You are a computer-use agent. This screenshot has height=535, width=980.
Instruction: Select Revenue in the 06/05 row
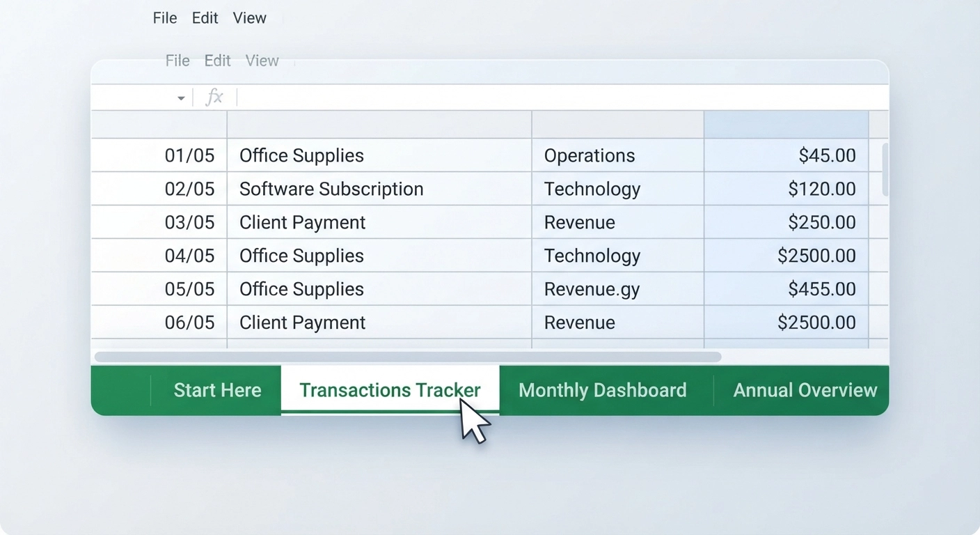coord(618,323)
